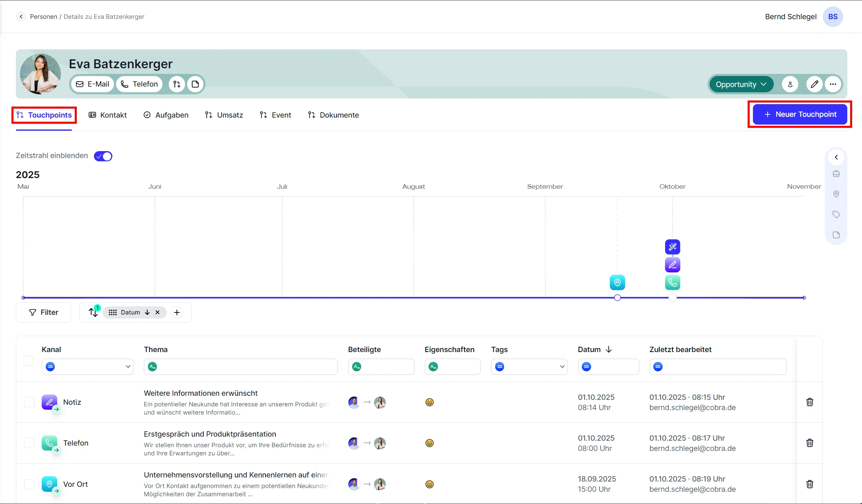Open the three-dots more options menu
This screenshot has width=862, height=504.
click(833, 85)
